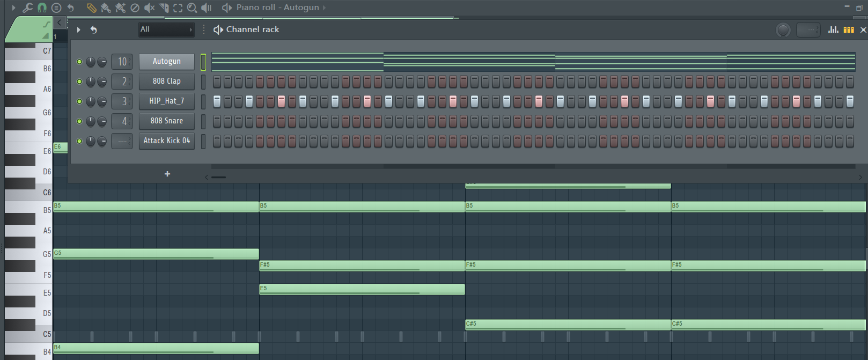Screen dimensions: 868x360
Task: Toggle the green magnet snap icon
Action: 42,8
